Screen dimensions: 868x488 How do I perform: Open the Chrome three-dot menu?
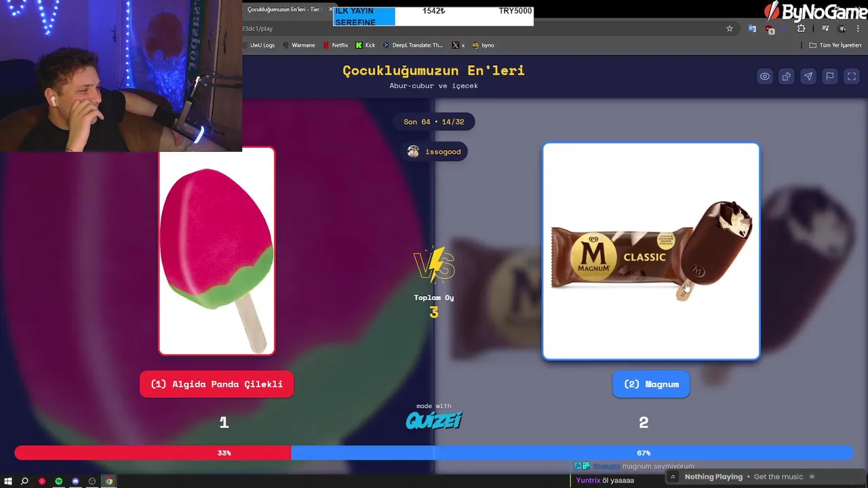858,28
